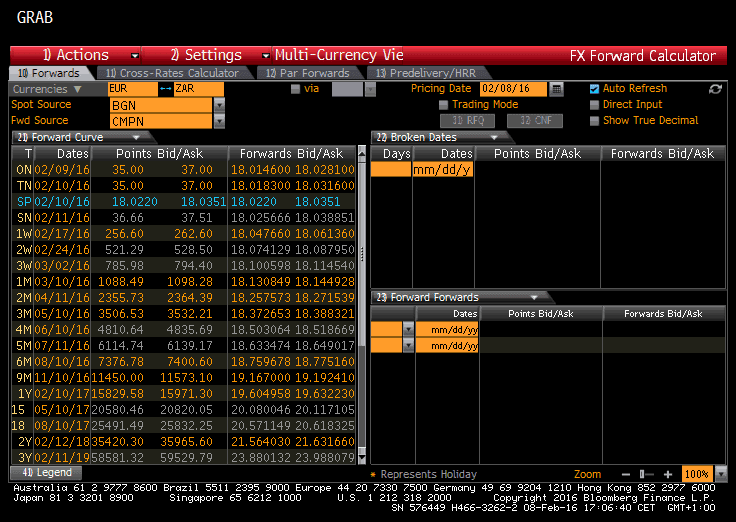Click the spot bid 18.0220 points cell

tap(135, 202)
